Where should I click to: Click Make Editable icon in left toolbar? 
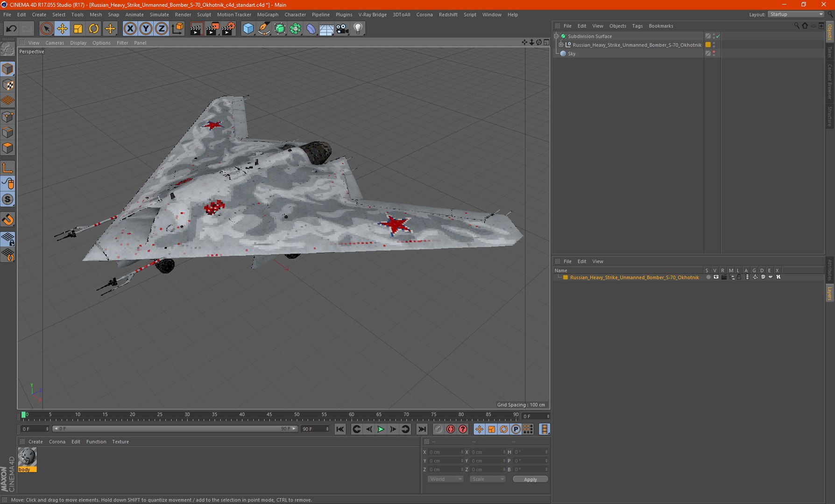[8, 49]
